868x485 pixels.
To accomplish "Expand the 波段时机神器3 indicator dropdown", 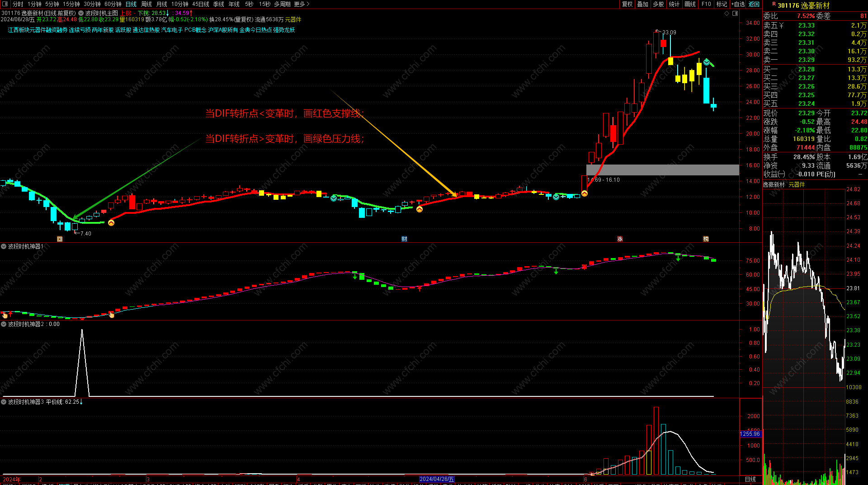I will pyautogui.click(x=4, y=402).
